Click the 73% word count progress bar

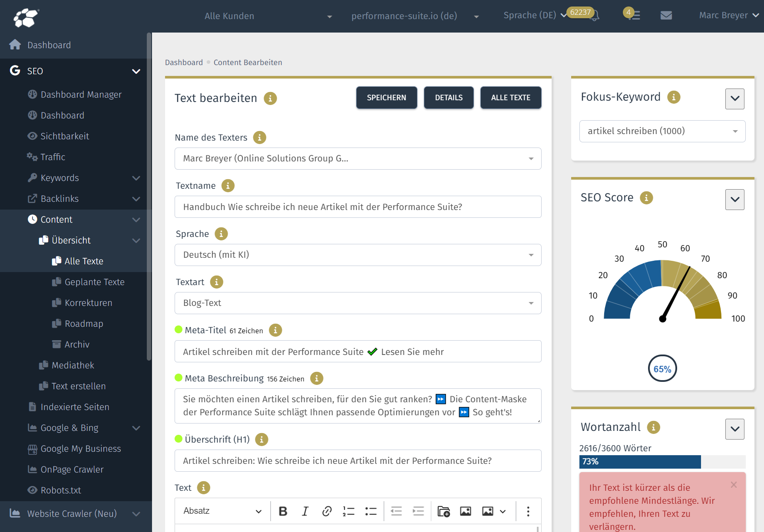point(662,462)
